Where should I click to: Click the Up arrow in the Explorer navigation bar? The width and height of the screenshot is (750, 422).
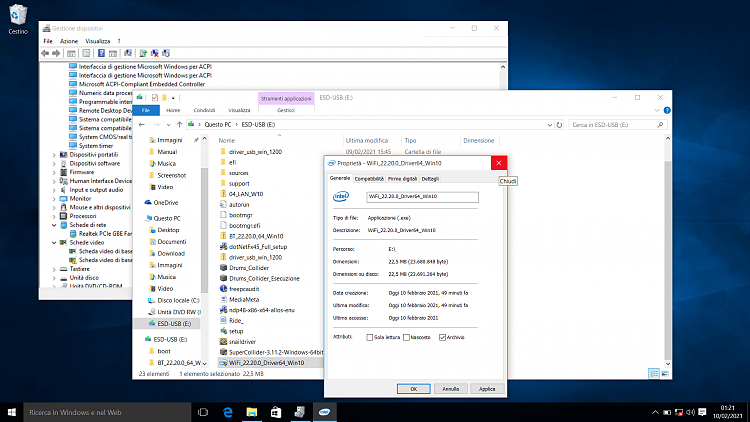(x=179, y=124)
